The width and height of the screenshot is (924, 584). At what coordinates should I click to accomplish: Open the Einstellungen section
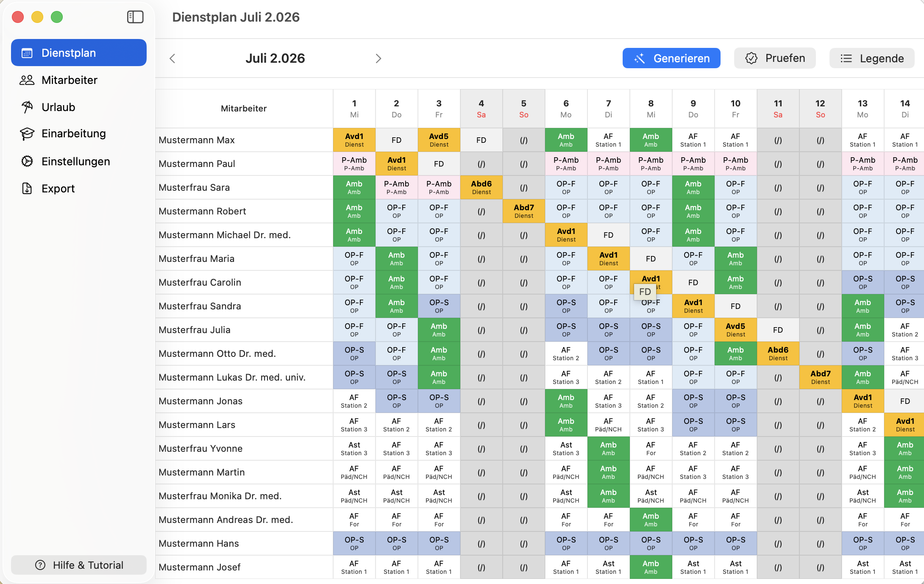point(79,161)
